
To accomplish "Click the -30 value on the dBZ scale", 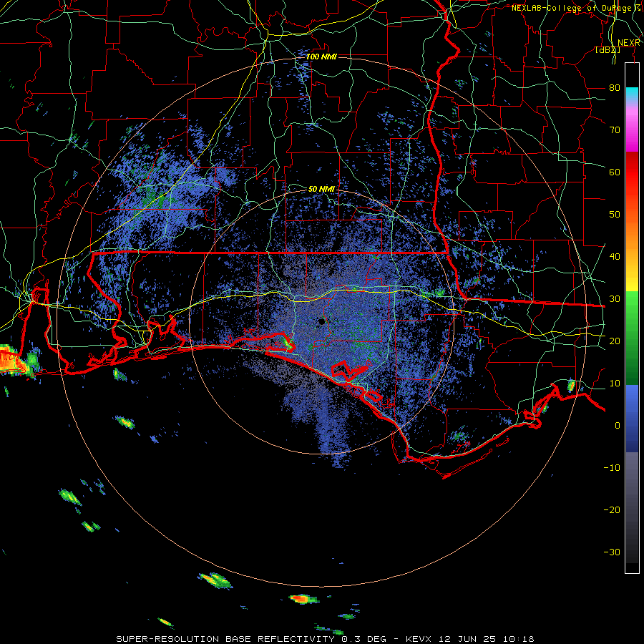I will 612,552.
